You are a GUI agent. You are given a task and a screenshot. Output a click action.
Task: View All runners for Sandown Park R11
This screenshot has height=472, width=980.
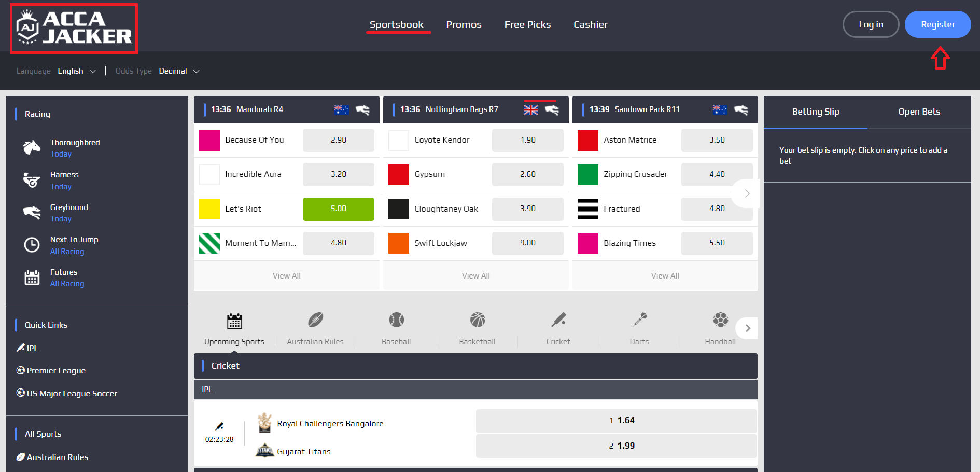click(x=665, y=276)
